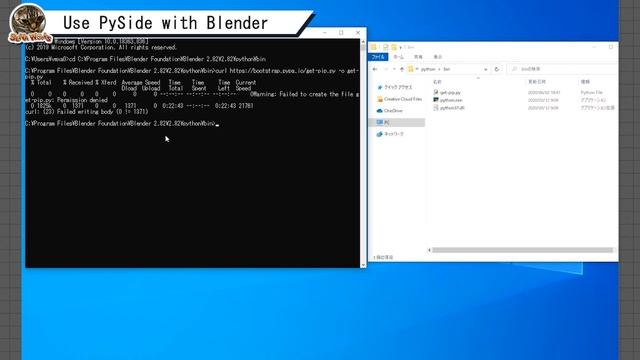Open Creative Cloud Files in navigation pane
The image size is (640, 360).
(x=399, y=99)
